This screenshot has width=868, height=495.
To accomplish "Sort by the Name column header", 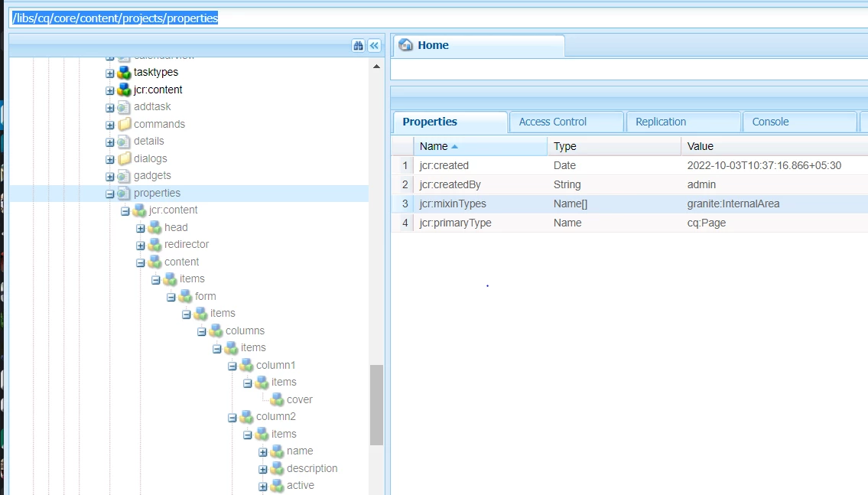I will pyautogui.click(x=480, y=146).
